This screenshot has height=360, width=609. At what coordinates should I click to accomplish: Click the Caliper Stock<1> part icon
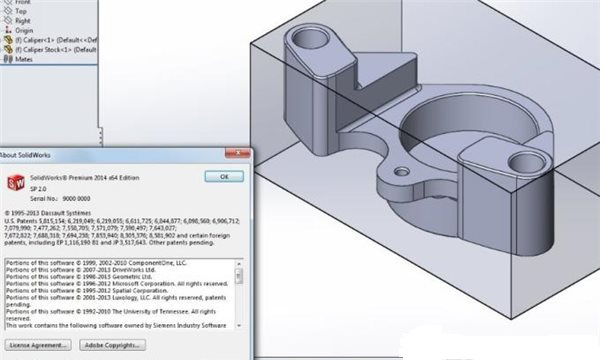pyautogui.click(x=8, y=49)
